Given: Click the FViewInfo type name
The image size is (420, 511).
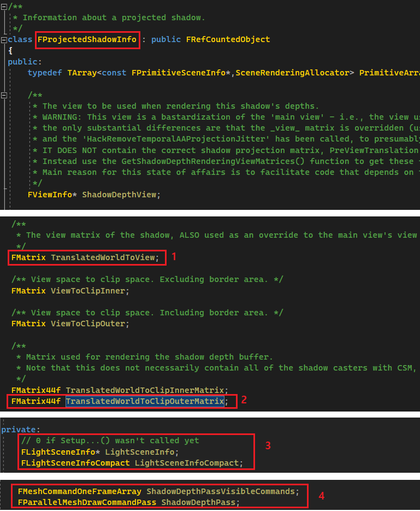Looking at the screenshot, I should click(x=50, y=195).
